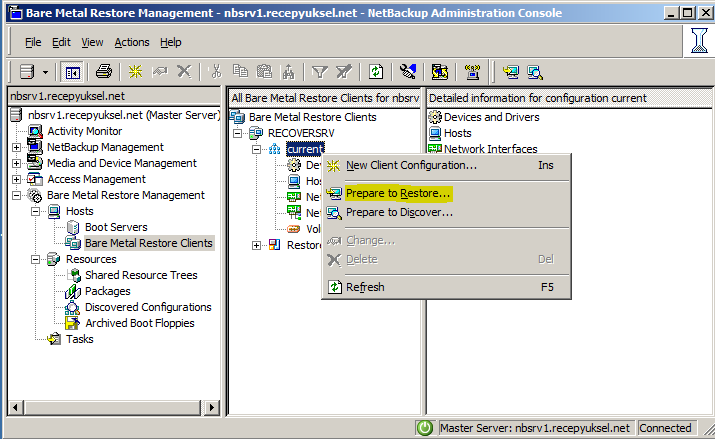715x439 pixels.
Task: Click the left tree scroll-right arrow
Action: 212,407
